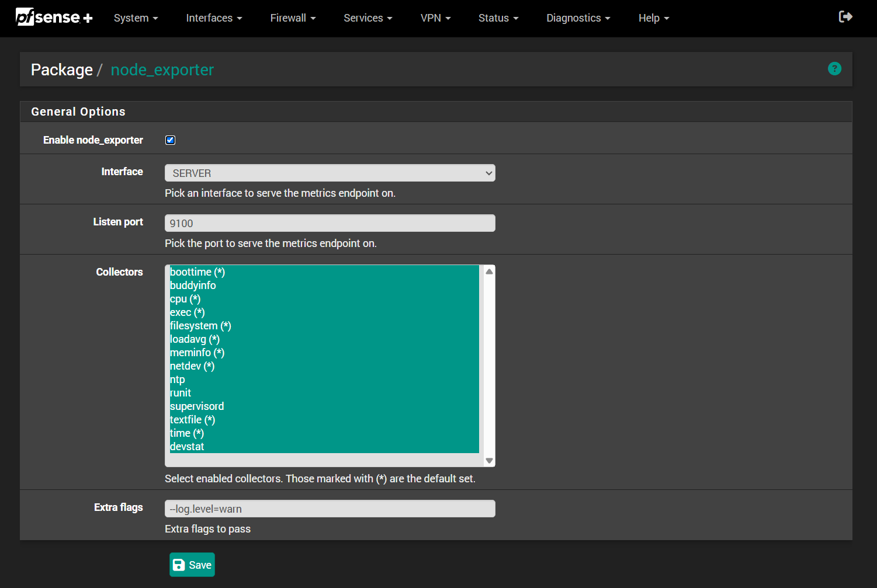Open the System menu
877x588 pixels.
136,18
